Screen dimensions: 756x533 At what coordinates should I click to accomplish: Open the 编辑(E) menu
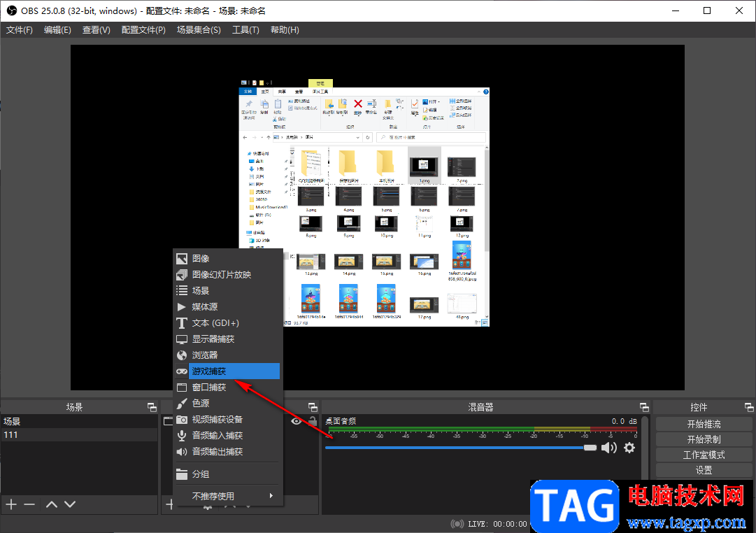tap(57, 30)
